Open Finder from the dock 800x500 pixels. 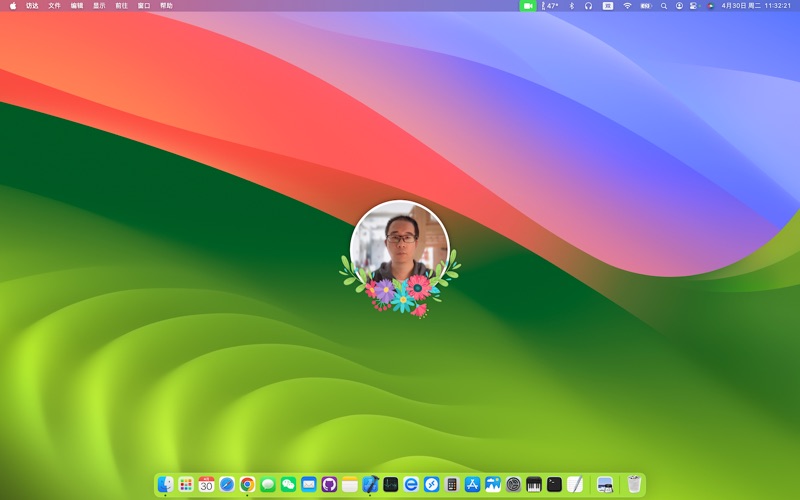pos(165,484)
